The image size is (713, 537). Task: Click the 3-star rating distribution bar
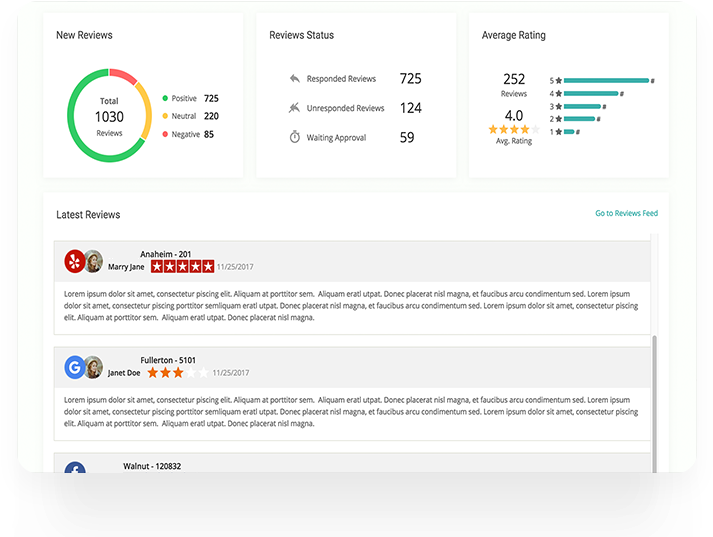coord(582,106)
